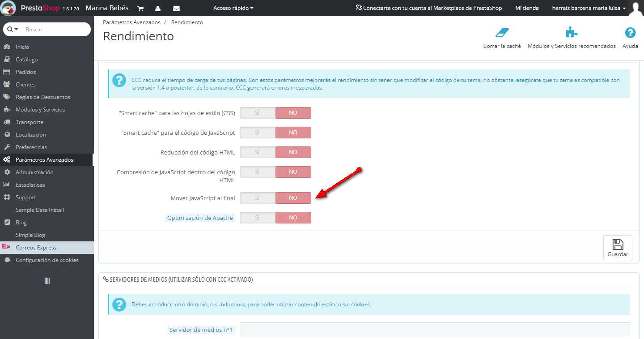Image resolution: width=644 pixels, height=339 pixels.
Task: Open the Ayuda question mark icon
Action: [630, 33]
